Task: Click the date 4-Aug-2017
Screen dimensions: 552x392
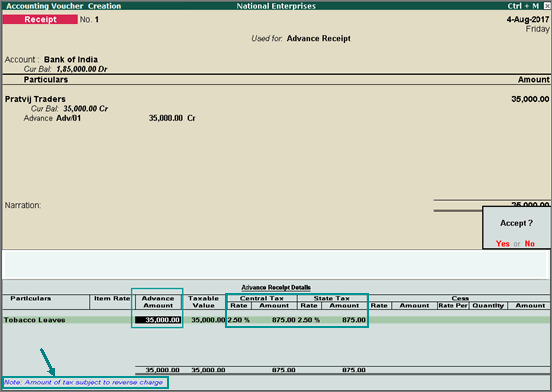Action: (x=528, y=20)
